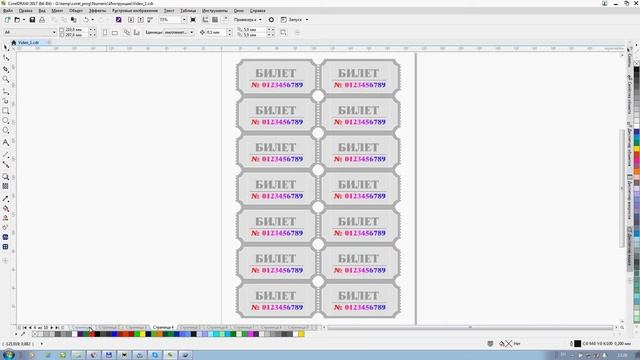Open the Привязать к dropdown
This screenshot has height=360, width=640.
tap(247, 20)
